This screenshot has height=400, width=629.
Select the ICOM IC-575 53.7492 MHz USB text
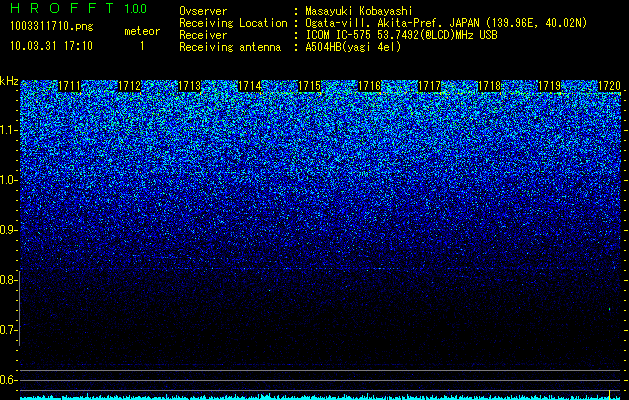(x=401, y=35)
